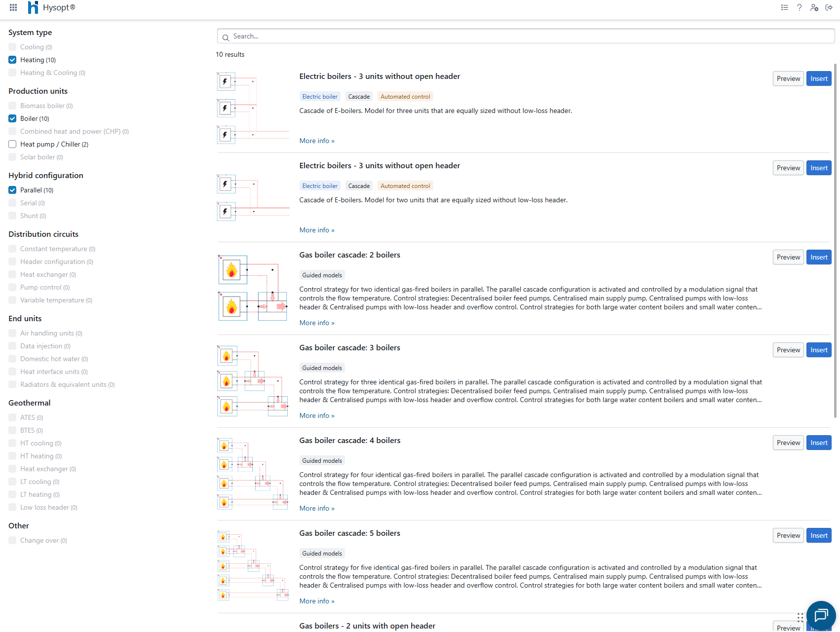The image size is (840, 632).
Task: Toggle the Serial configuration checkbox
Action: coord(12,203)
